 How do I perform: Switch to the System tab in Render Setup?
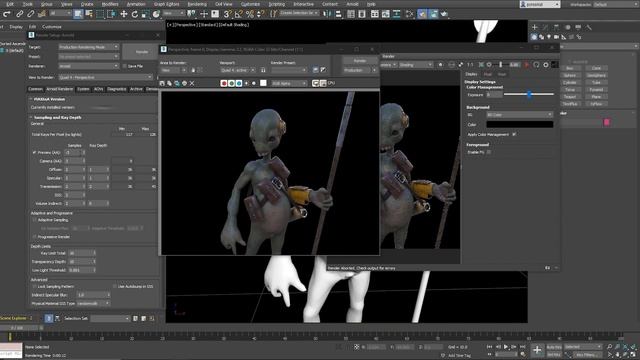click(83, 89)
